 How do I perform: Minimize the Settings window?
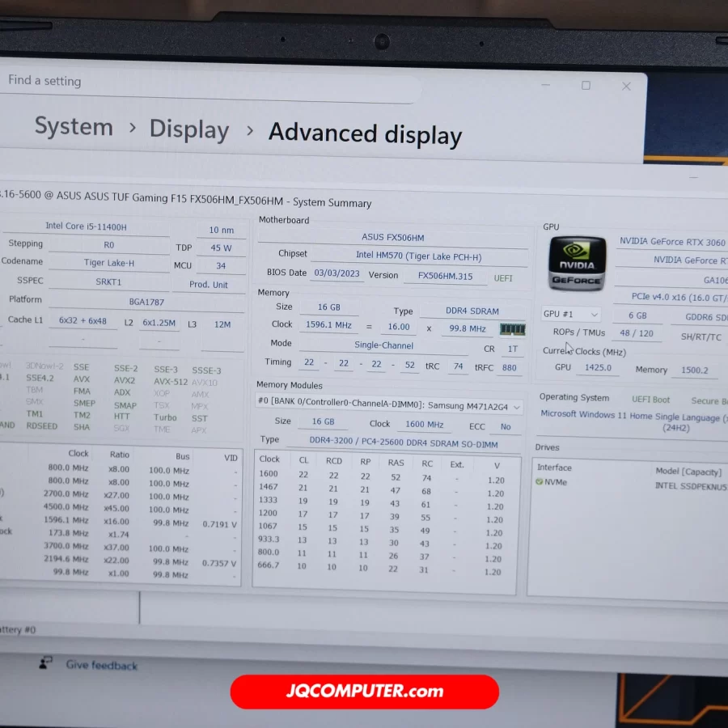546,85
